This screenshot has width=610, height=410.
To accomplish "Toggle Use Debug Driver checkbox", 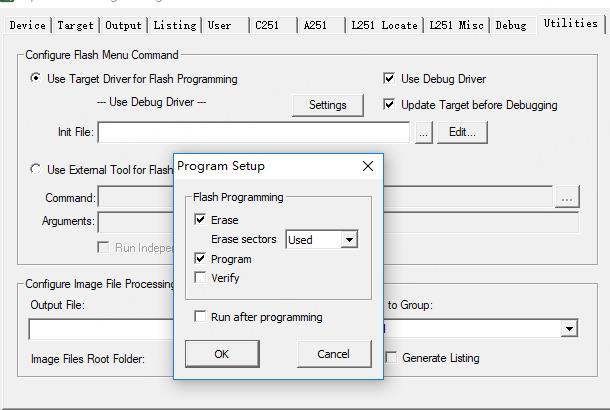I will pyautogui.click(x=390, y=79).
